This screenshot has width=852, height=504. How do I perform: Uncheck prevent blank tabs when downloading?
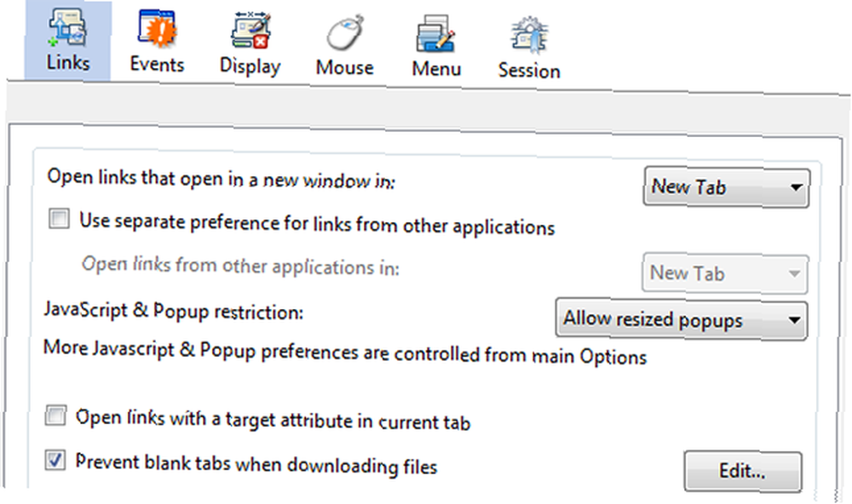click(55, 460)
